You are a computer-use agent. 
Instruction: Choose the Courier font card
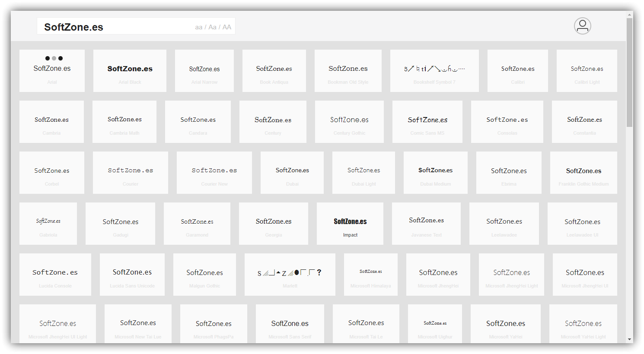click(x=131, y=173)
